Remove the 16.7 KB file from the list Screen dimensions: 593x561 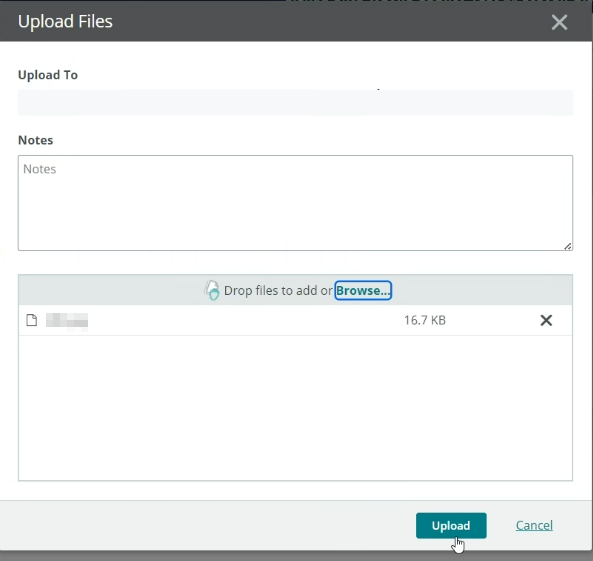click(x=546, y=320)
